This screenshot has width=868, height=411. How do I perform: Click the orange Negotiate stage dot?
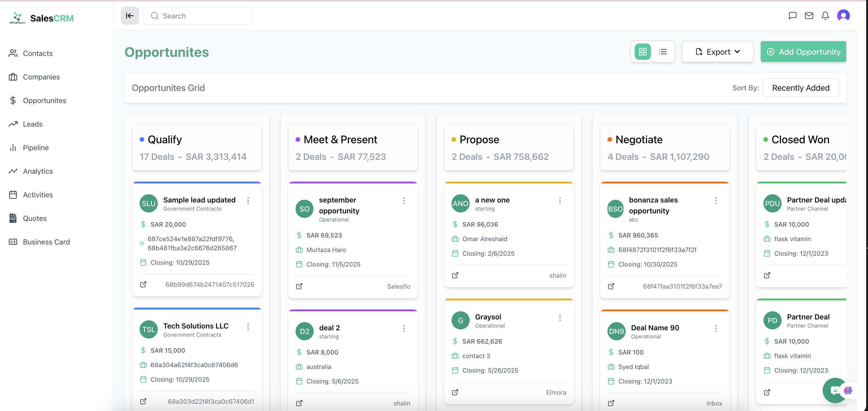(610, 140)
